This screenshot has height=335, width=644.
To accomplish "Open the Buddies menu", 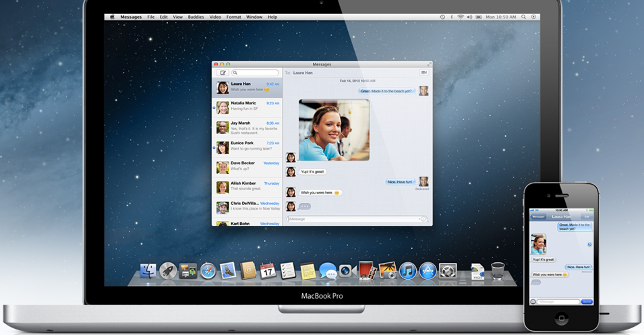I will pos(196,16).
